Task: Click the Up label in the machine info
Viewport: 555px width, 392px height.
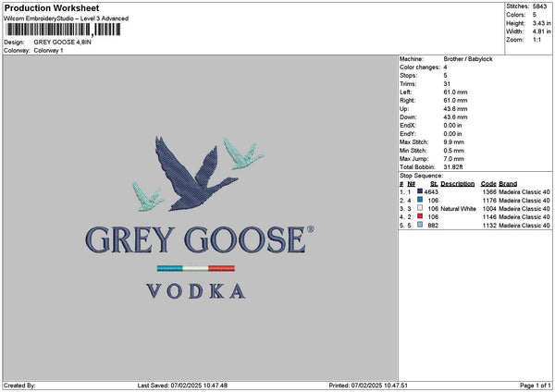Action: (404, 109)
